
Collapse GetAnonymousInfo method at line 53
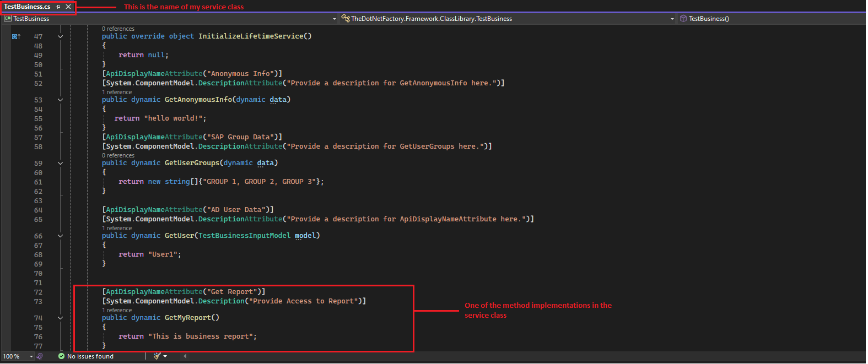coord(61,100)
